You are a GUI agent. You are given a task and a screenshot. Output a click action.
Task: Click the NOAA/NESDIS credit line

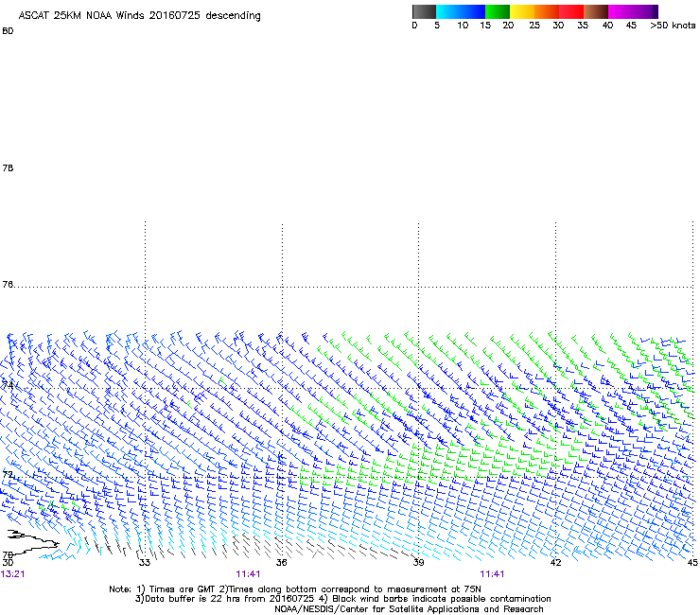click(x=409, y=609)
